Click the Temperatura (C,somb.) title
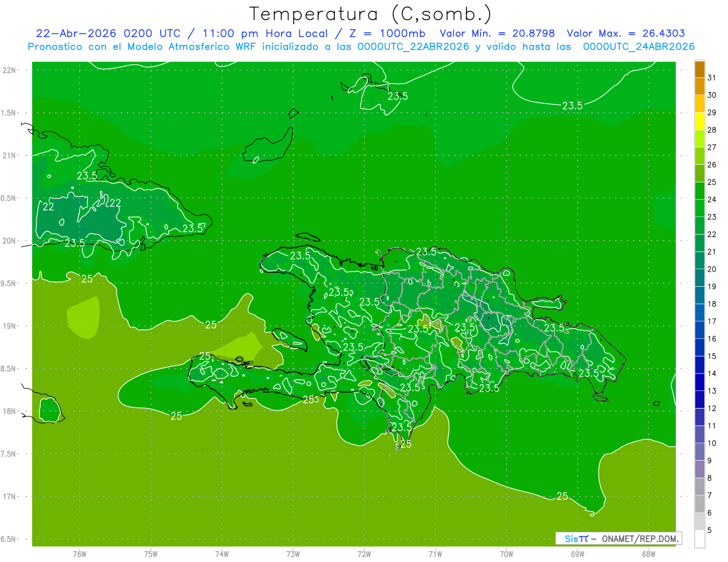This screenshot has width=728, height=562. (370, 14)
